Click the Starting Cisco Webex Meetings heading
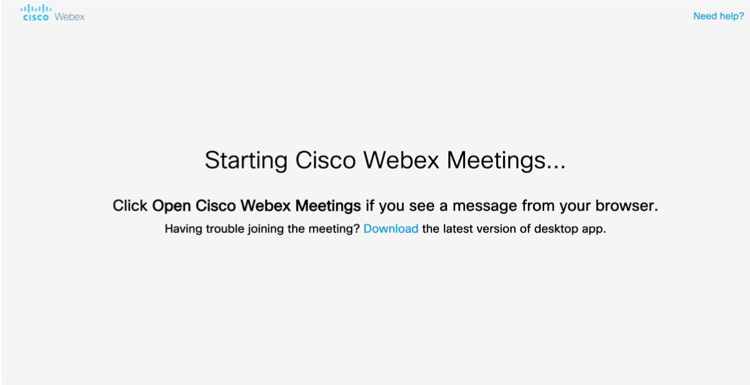 pos(385,161)
